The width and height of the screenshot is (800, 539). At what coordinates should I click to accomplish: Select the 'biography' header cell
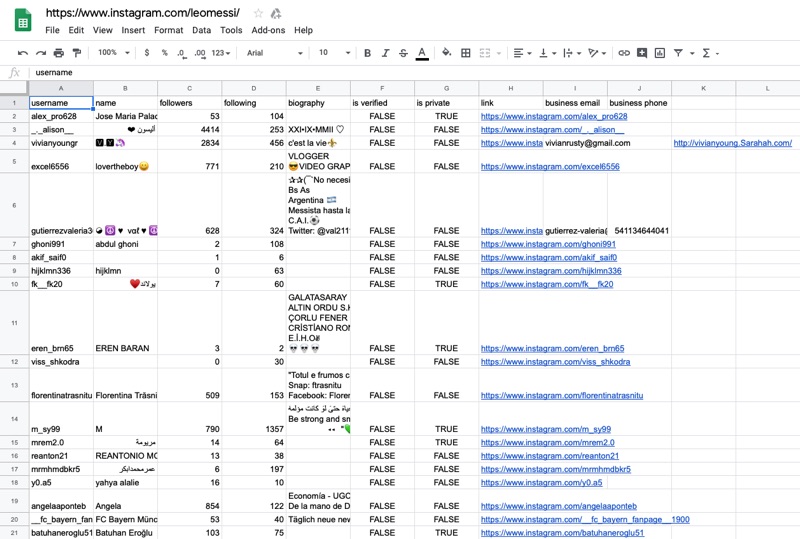point(318,103)
